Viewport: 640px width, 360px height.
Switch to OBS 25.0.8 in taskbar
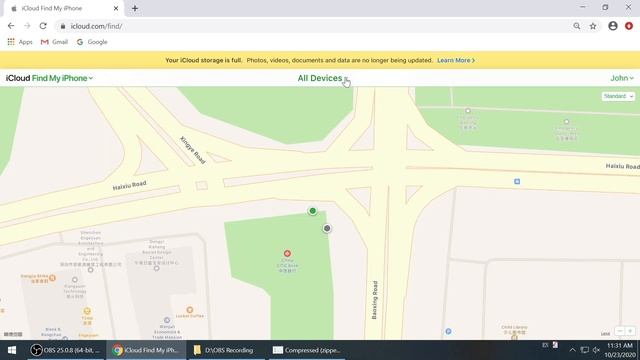pyautogui.click(x=65, y=350)
